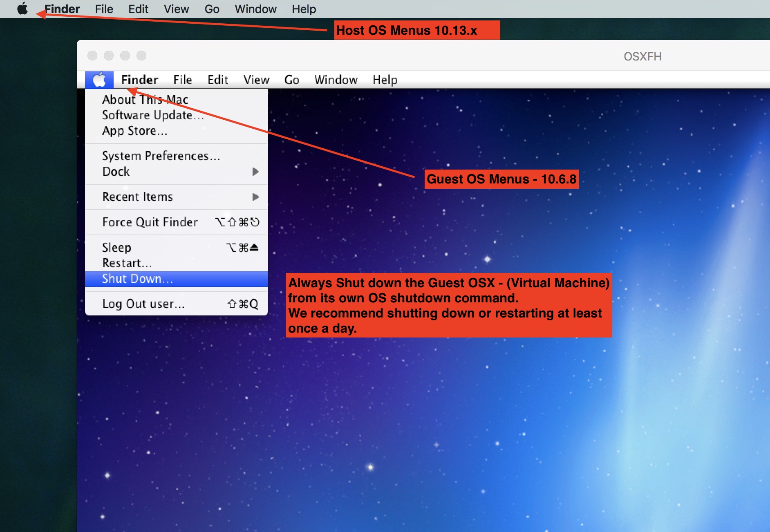Expand the Recent Items submenu arrow
The image size is (770, 532).
256,197
